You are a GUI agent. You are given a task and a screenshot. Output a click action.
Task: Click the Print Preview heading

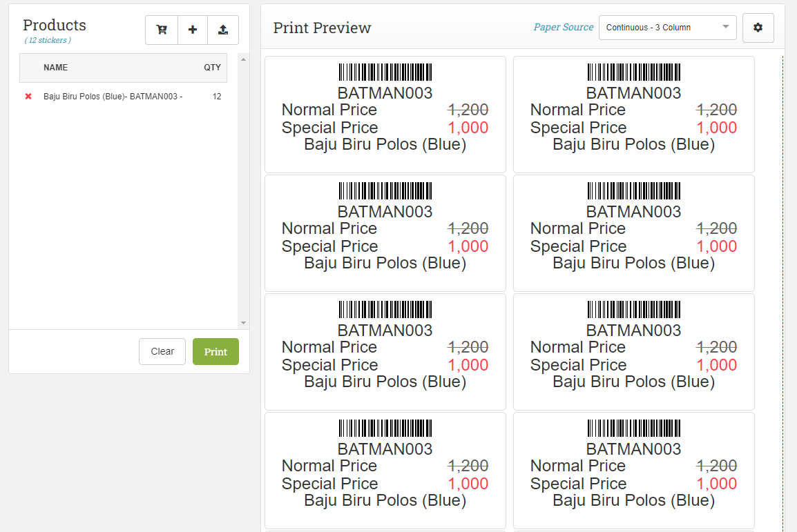(323, 28)
